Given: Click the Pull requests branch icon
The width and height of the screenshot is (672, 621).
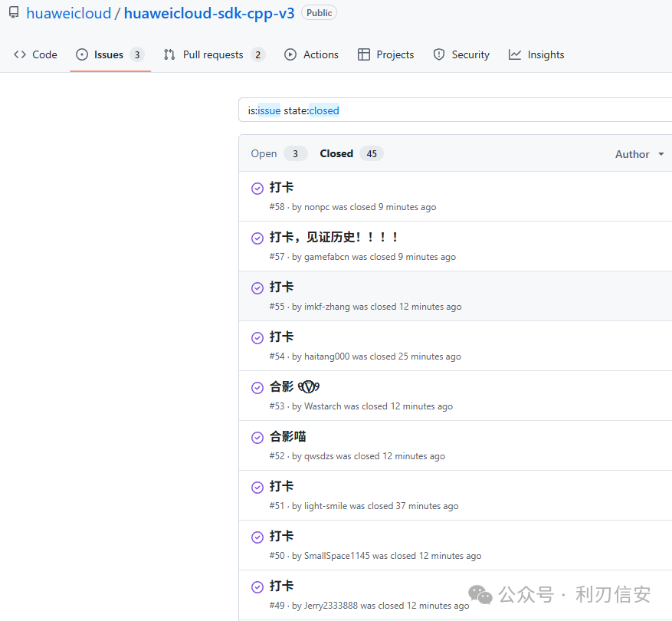Looking at the screenshot, I should pos(169,54).
